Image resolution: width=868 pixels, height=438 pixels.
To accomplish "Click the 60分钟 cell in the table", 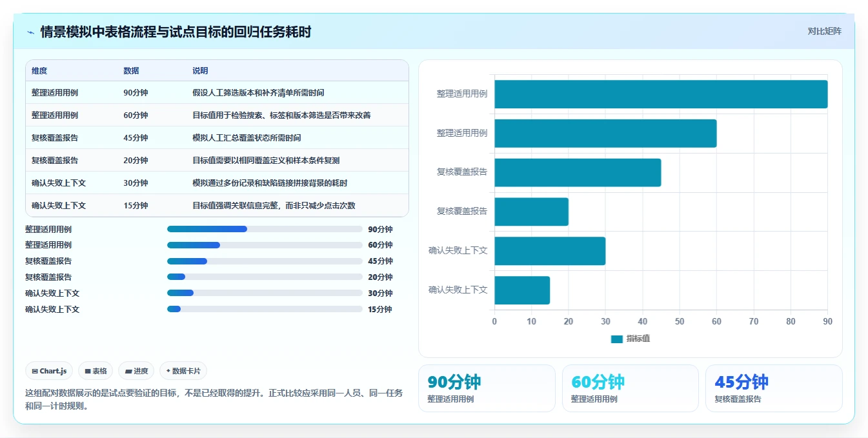I will [x=136, y=115].
